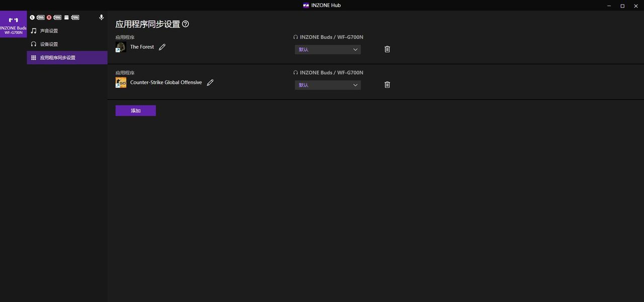Edit The Forest entry with pencil icon

(x=162, y=47)
